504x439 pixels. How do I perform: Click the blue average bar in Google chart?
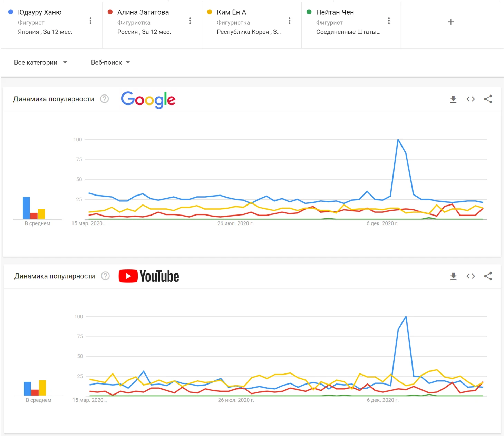click(26, 208)
